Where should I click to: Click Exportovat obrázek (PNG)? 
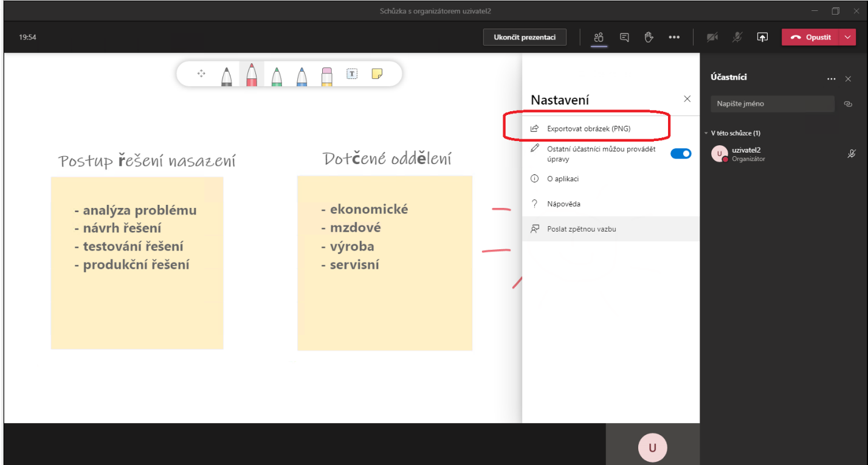point(588,128)
